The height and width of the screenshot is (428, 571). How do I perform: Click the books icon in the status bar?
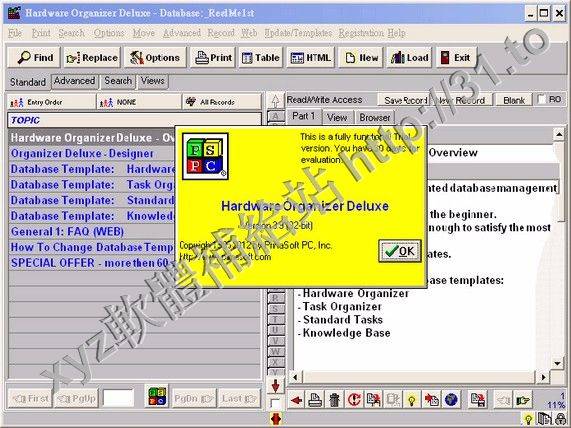[x=544, y=419]
